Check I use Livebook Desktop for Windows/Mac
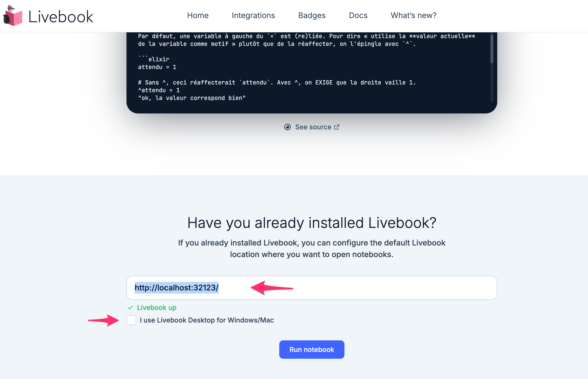This screenshot has width=588, height=379. (131, 320)
